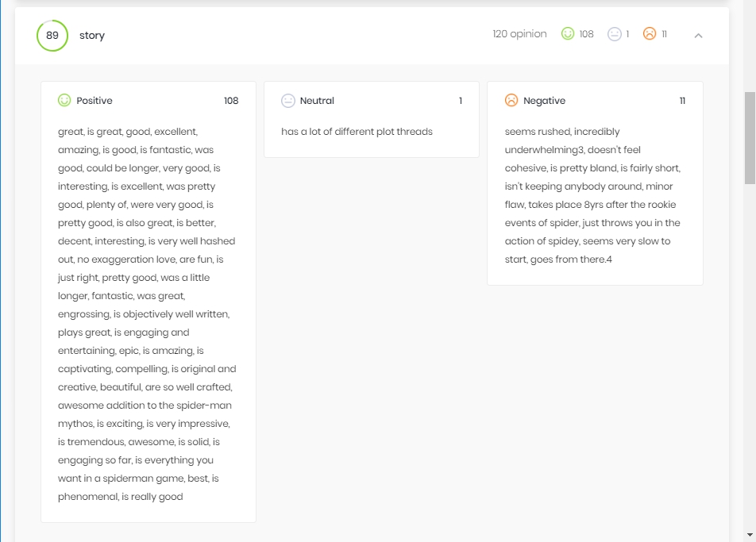
Task: Click the neutral face icon in story header
Action: (615, 34)
